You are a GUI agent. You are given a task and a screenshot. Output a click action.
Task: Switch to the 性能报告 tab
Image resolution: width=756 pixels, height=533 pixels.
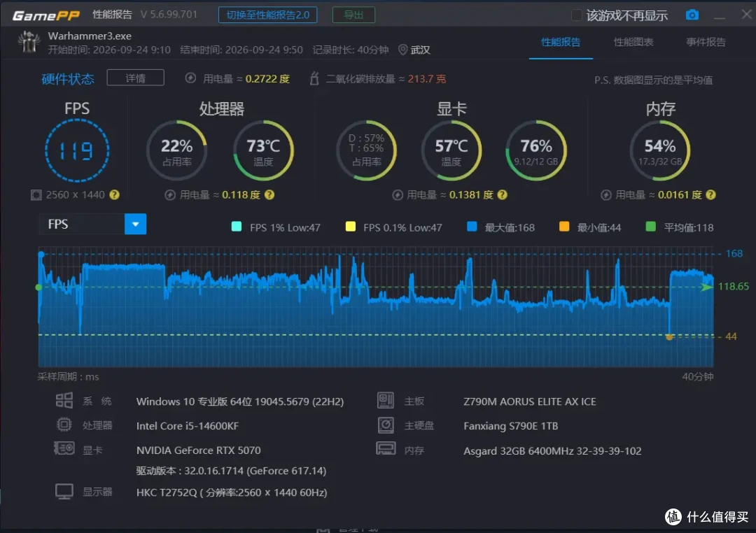(561, 42)
